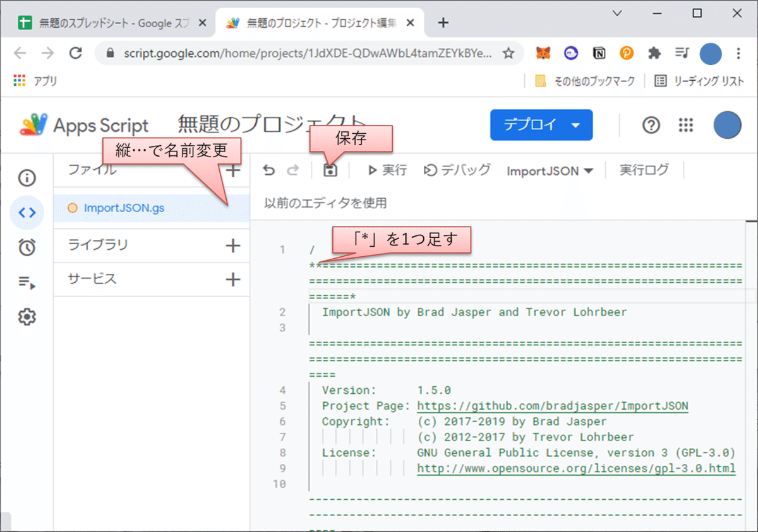This screenshot has height=532, width=758.
Task: Open the orange P extension icon
Action: point(626,54)
